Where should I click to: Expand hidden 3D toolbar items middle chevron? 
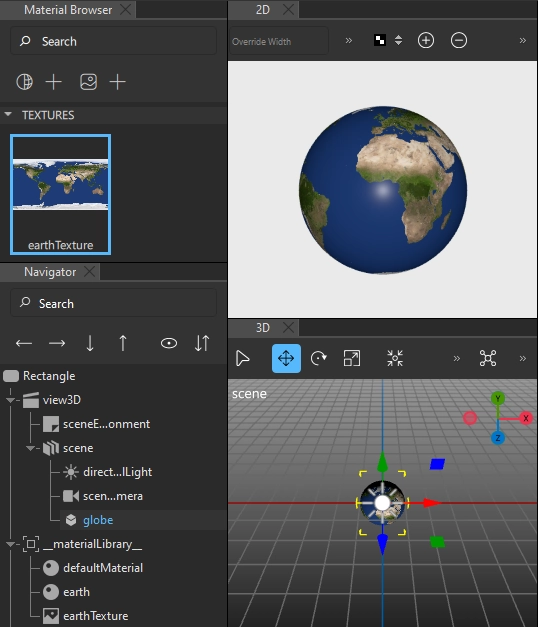click(457, 358)
